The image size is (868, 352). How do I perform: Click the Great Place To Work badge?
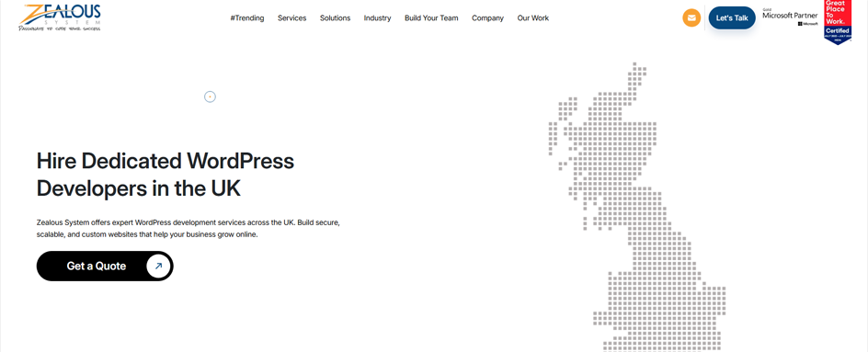tap(838, 22)
